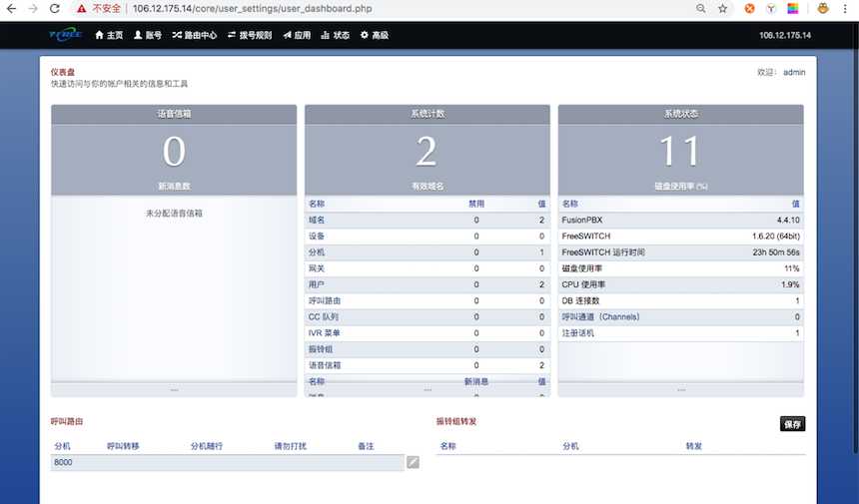Click the 语音信箱 panel header
859x504 pixels.
point(174,114)
